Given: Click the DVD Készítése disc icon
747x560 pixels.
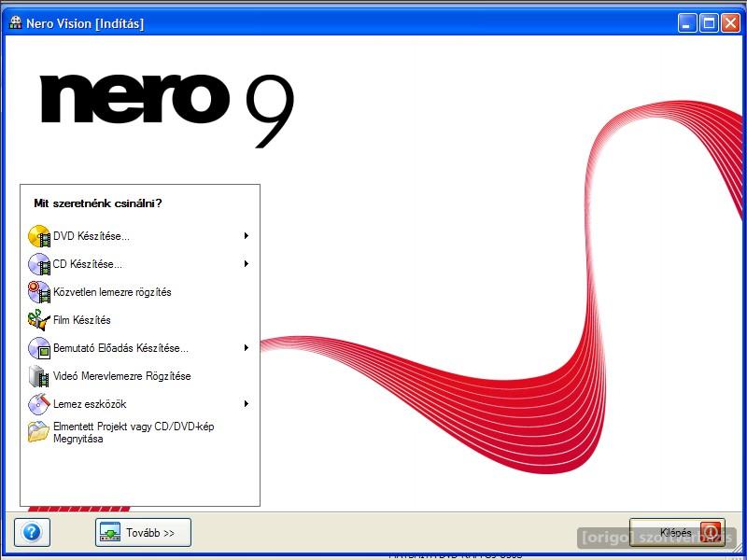Looking at the screenshot, I should click(x=39, y=236).
